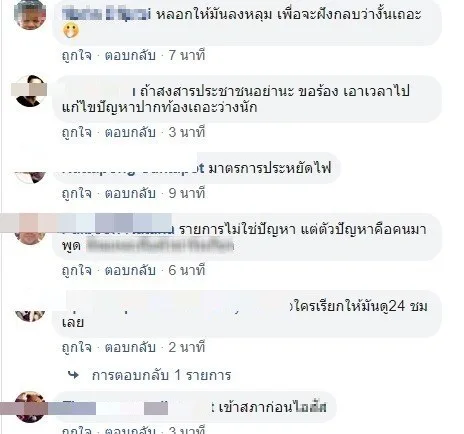Reply to the comment posted 7 นาที ago
The width and height of the screenshot is (464, 434).
[130, 55]
